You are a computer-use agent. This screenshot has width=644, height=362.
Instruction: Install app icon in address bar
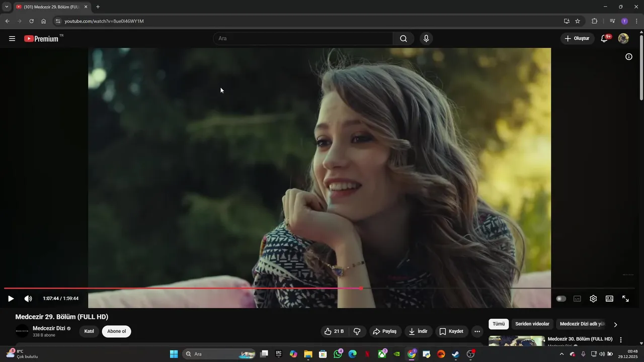567,21
